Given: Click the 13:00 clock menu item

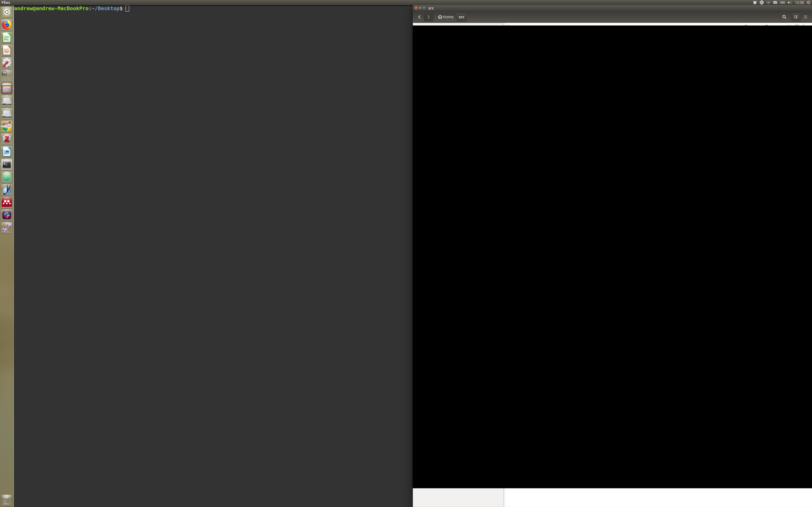Looking at the screenshot, I should [799, 2].
